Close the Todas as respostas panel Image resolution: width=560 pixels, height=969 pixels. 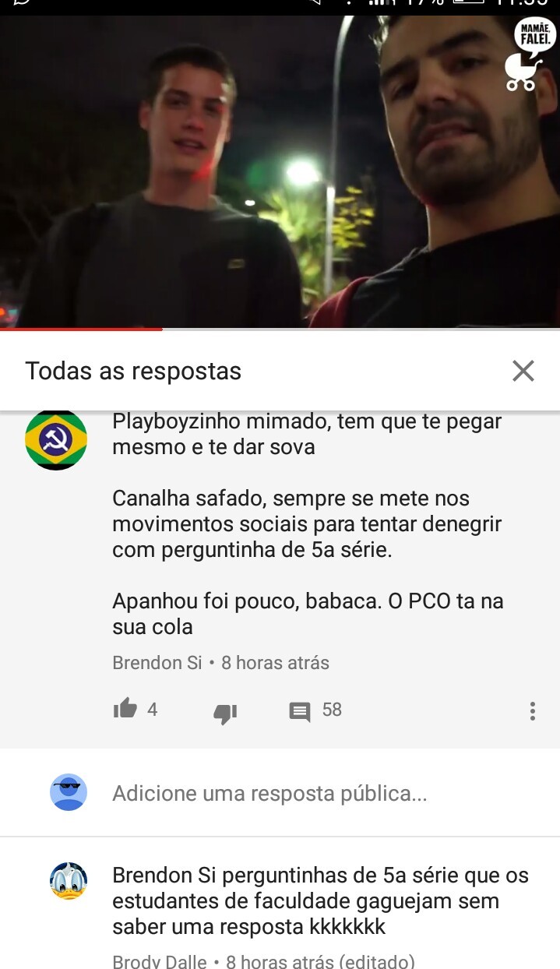[x=523, y=371]
